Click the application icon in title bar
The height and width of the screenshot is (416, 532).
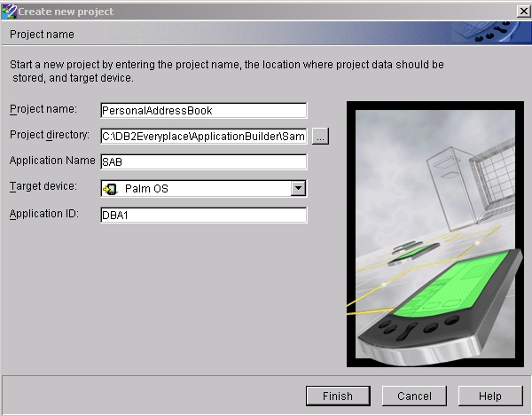coord(9,12)
